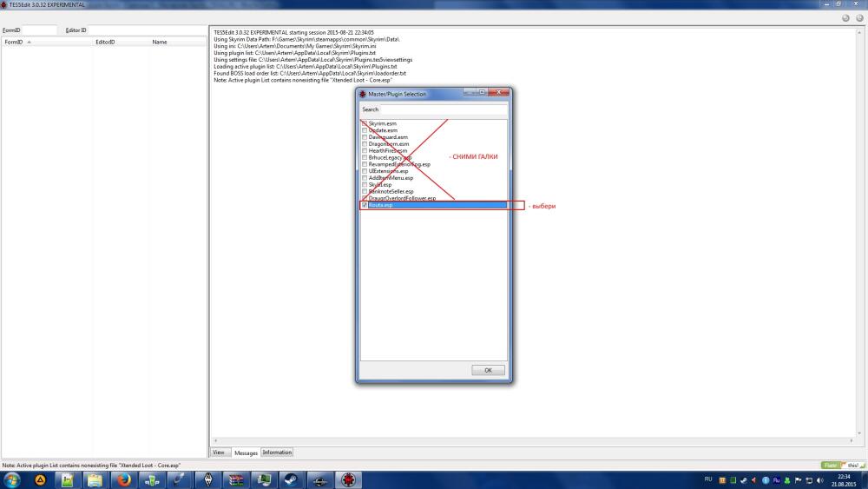868x489 pixels.
Task: Open the volume control tray icon
Action: (819, 480)
